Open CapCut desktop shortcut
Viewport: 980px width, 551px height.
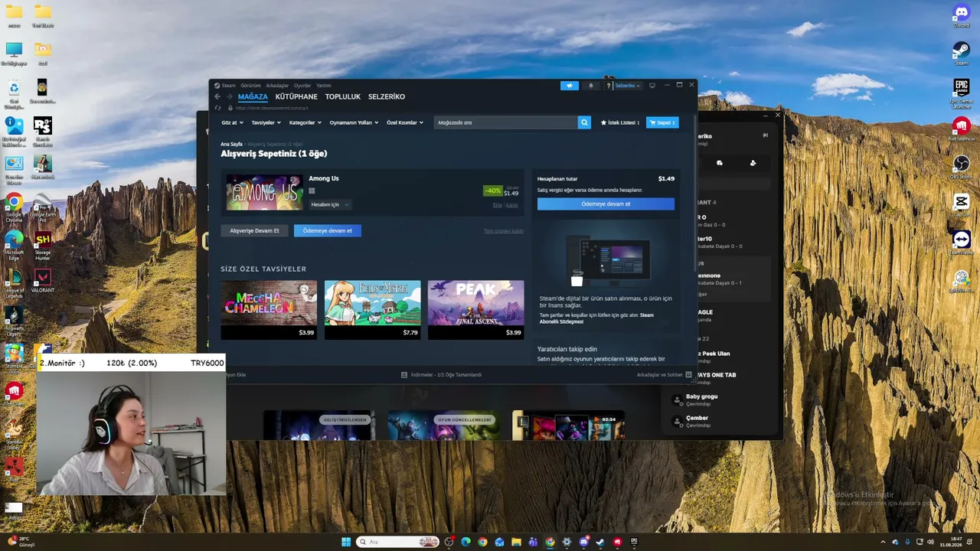point(961,205)
